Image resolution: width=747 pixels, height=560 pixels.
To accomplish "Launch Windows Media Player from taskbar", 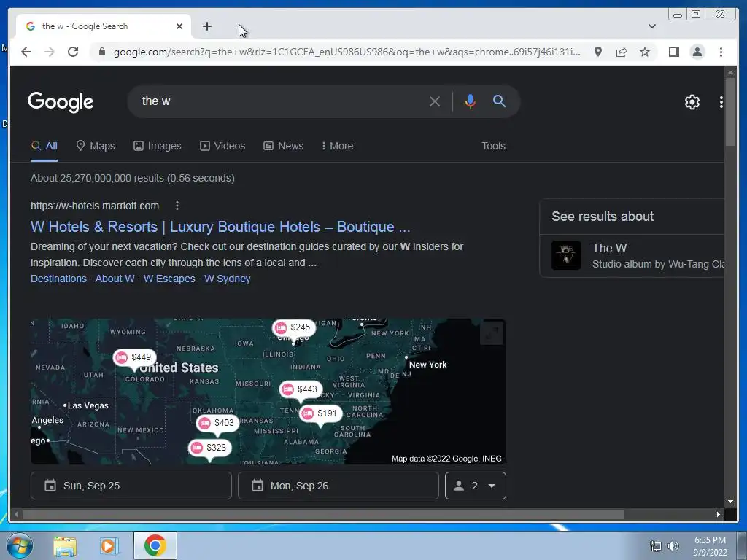I will click(109, 546).
